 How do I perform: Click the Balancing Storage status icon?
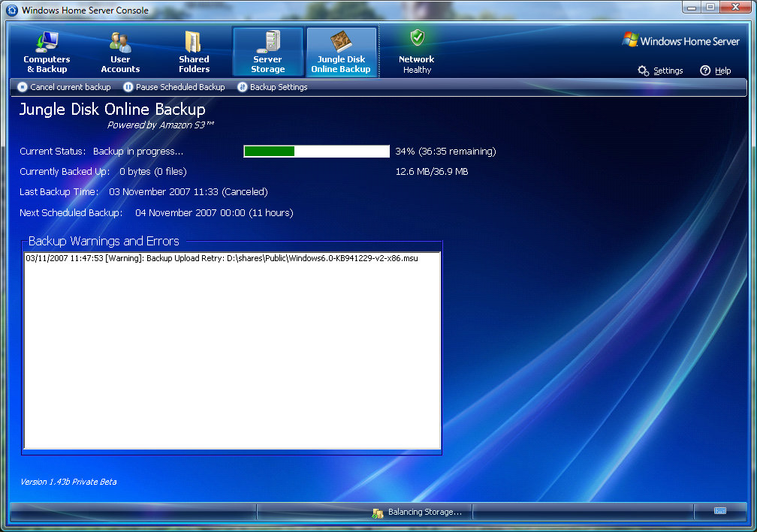coord(378,512)
